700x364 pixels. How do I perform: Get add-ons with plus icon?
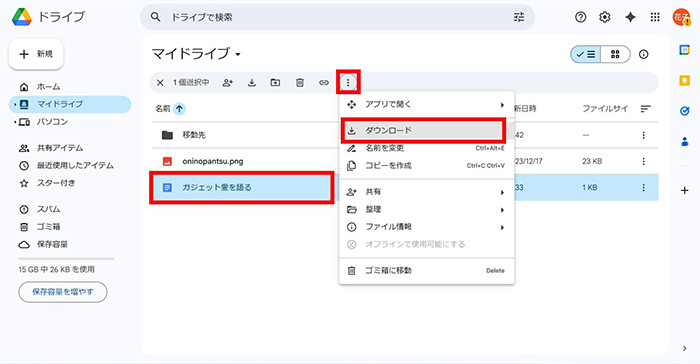(684, 190)
